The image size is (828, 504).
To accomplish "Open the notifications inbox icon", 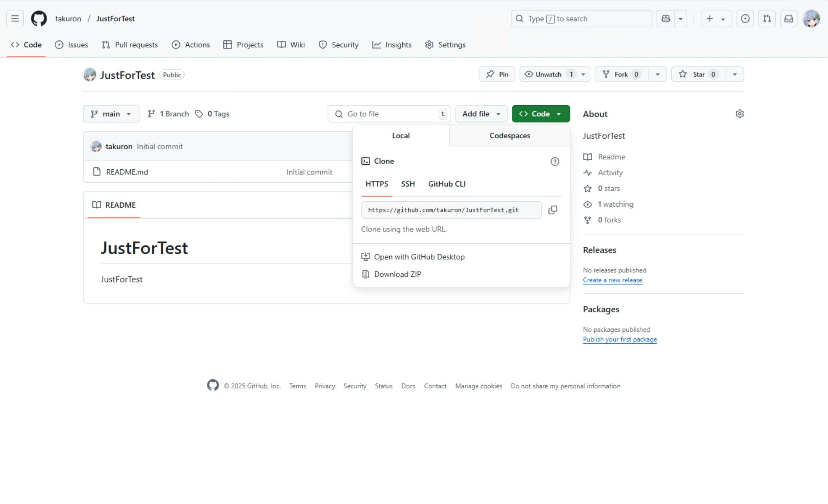I will [789, 18].
